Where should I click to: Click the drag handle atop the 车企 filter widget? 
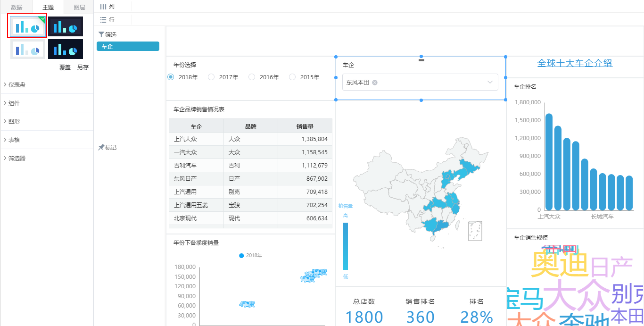421,60
